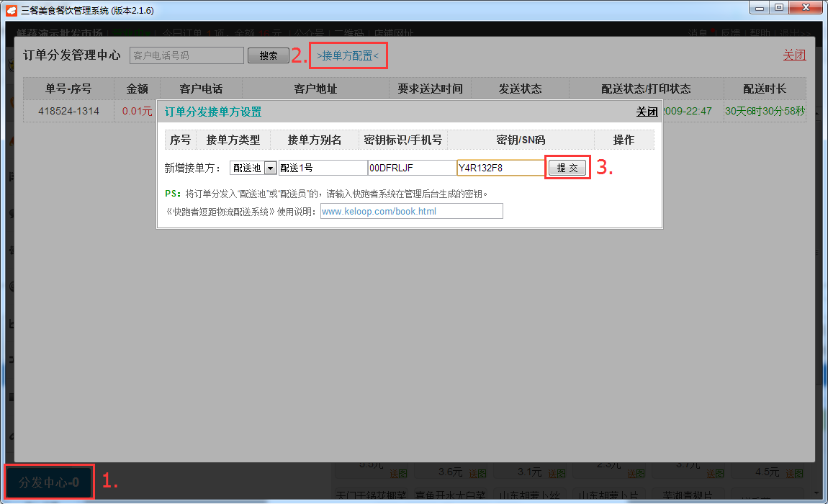Click the 提交 submit button

pos(567,168)
